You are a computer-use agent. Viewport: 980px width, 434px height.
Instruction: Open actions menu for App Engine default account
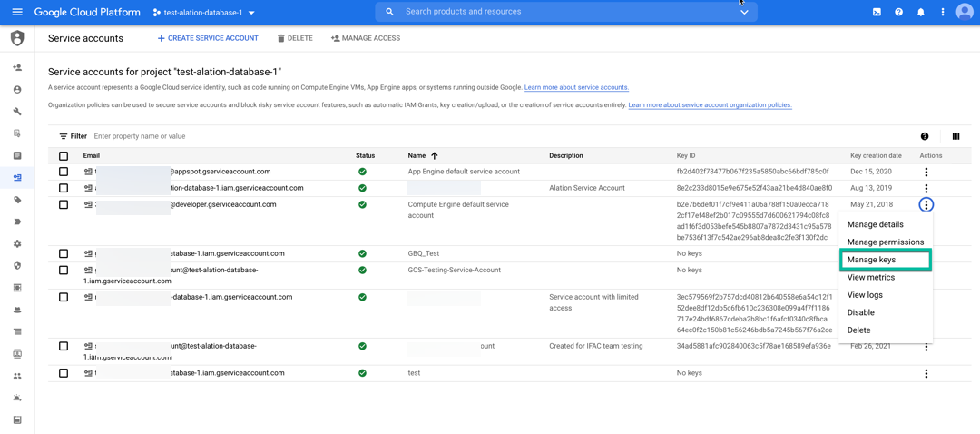click(x=926, y=172)
